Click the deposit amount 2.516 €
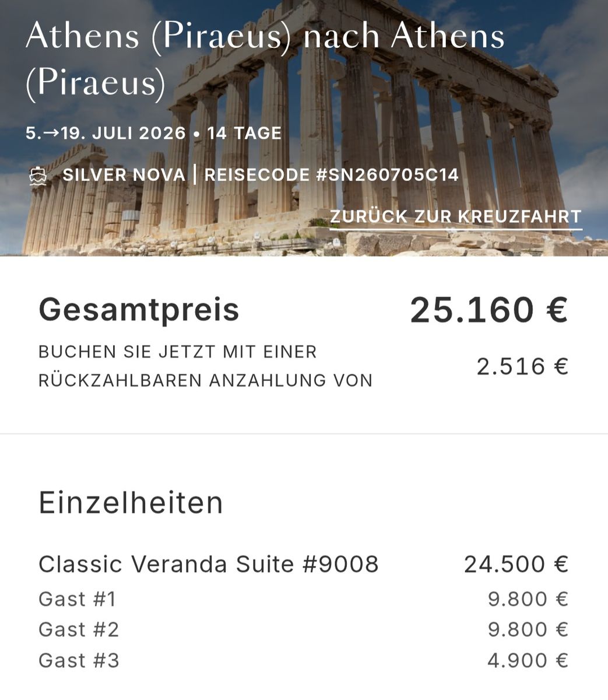Screen dimensions: 608x700 (522, 367)
